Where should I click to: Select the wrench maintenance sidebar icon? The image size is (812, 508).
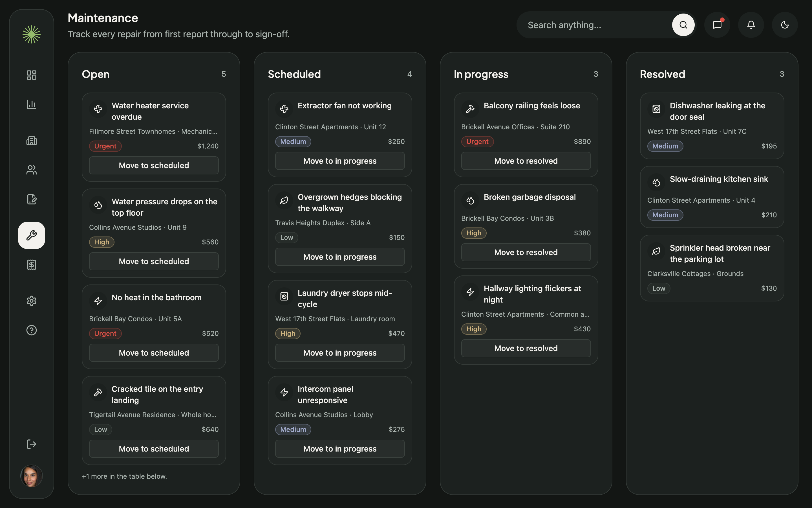click(x=32, y=235)
